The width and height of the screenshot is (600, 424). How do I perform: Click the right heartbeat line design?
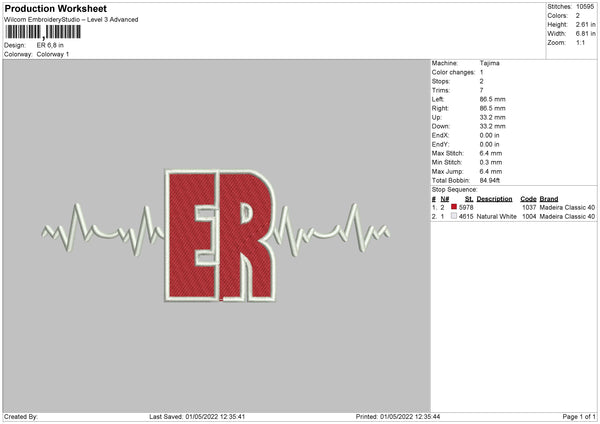332,229
